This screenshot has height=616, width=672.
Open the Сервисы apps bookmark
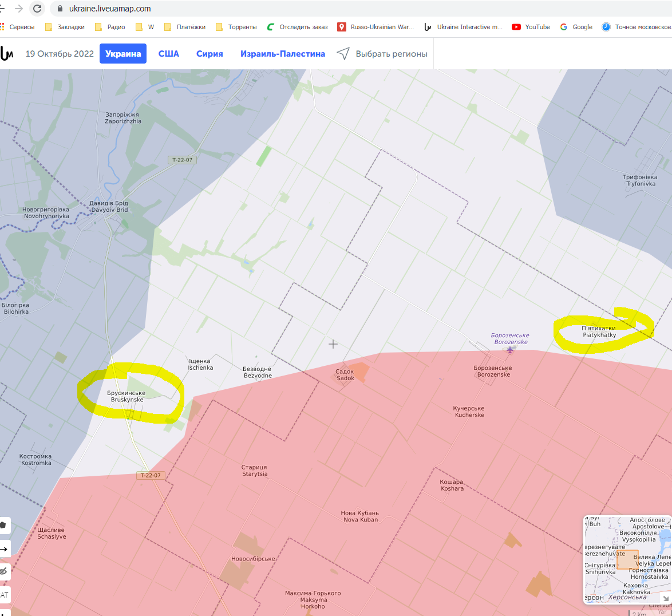click(x=17, y=26)
